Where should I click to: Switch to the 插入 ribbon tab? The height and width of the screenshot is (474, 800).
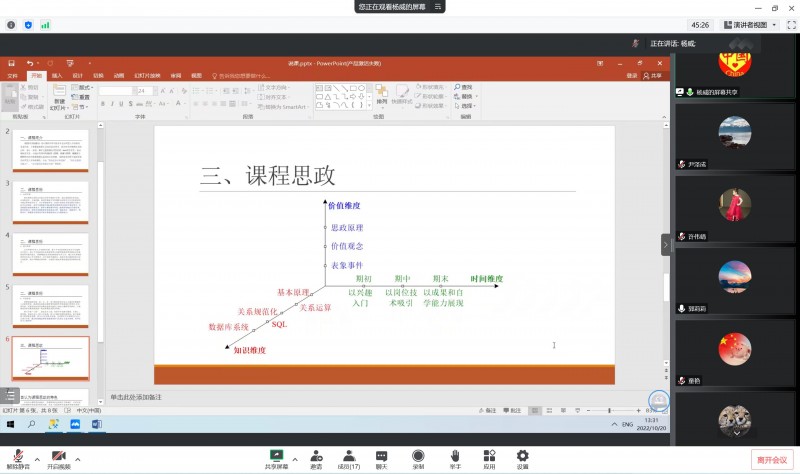(56, 75)
